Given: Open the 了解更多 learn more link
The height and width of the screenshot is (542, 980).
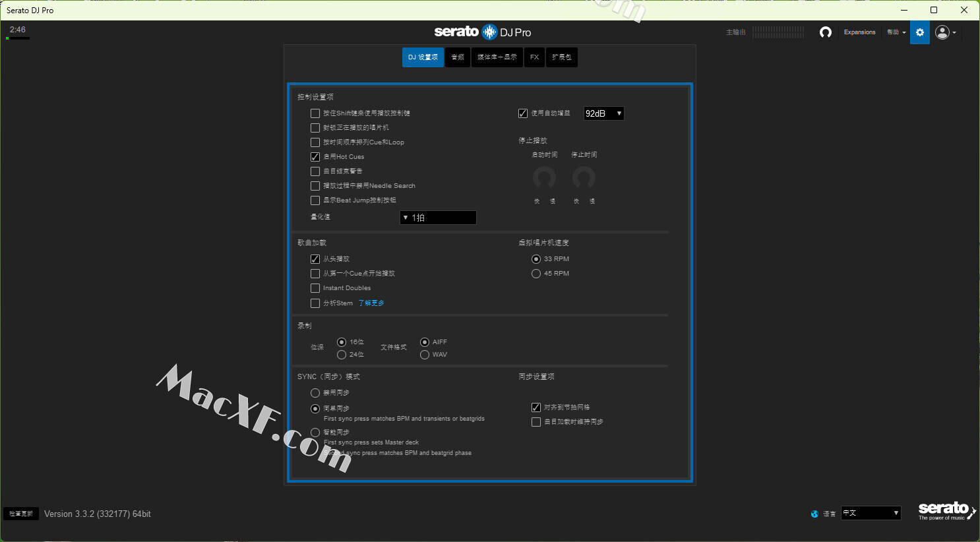Looking at the screenshot, I should pos(371,303).
